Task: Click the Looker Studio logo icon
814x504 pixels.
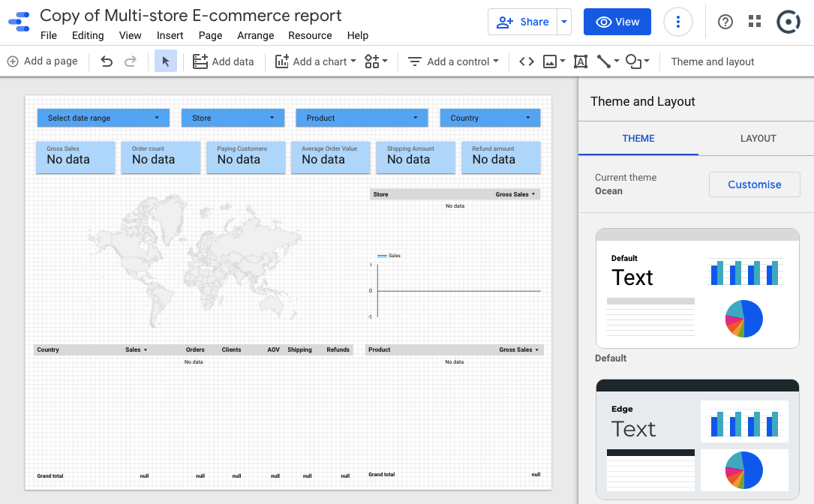Action: [x=20, y=22]
